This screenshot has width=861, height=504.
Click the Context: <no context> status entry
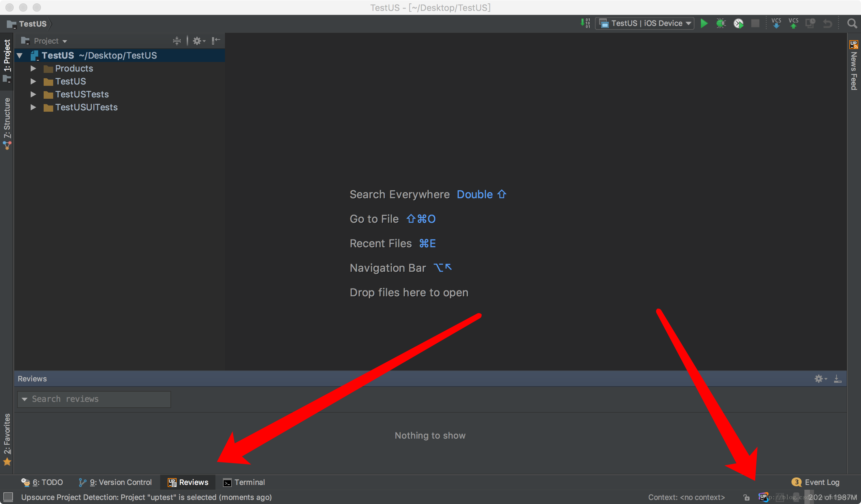[x=687, y=497]
